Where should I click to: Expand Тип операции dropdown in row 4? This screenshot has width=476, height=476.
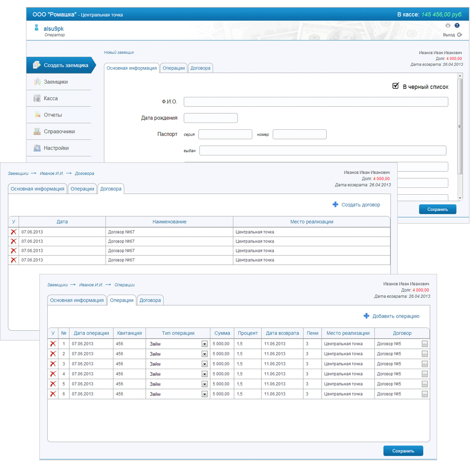tap(204, 374)
